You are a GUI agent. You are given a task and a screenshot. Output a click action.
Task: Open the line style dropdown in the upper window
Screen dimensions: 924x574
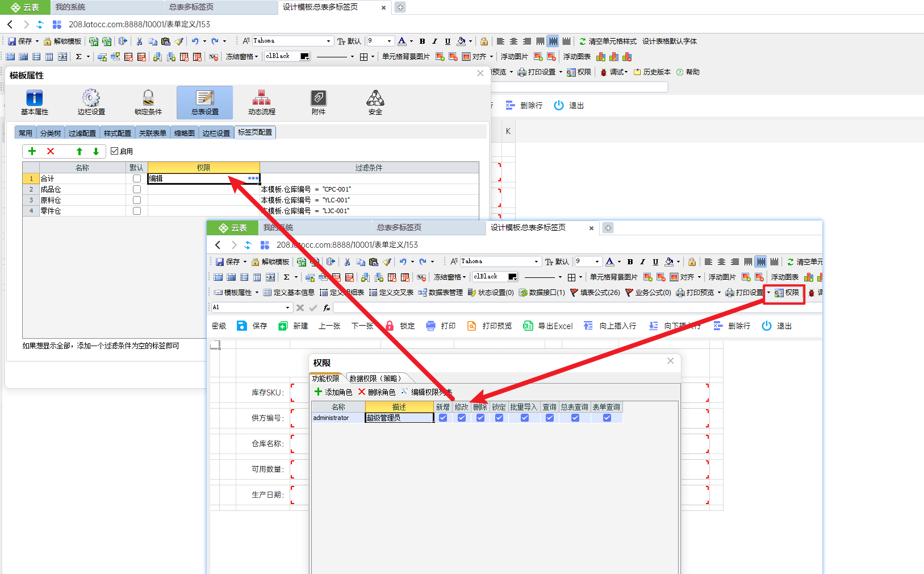pyautogui.click(x=352, y=56)
